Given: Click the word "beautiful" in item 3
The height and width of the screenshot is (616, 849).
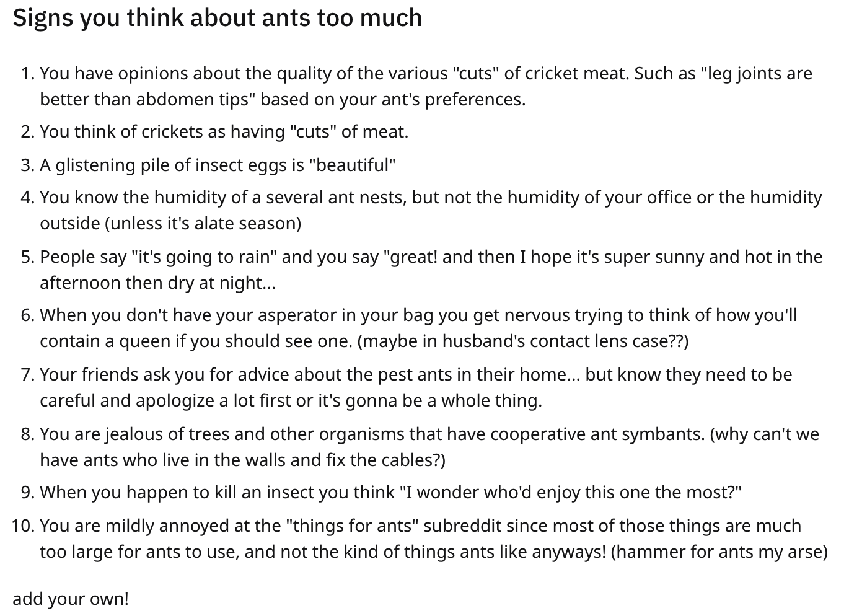Looking at the screenshot, I should tap(352, 165).
